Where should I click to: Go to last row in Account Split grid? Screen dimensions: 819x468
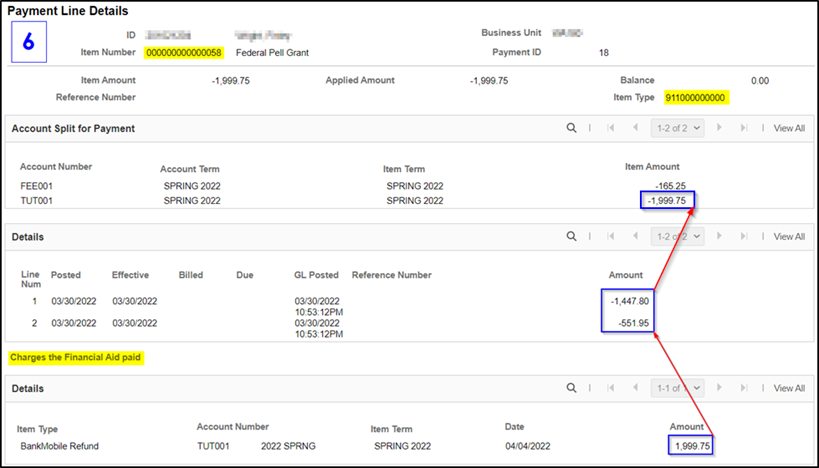(743, 128)
